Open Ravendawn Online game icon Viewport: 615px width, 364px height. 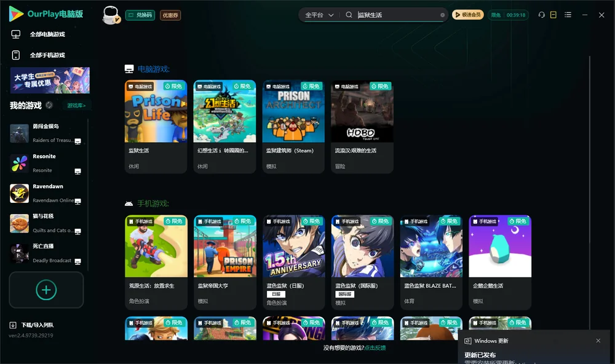coord(19,193)
